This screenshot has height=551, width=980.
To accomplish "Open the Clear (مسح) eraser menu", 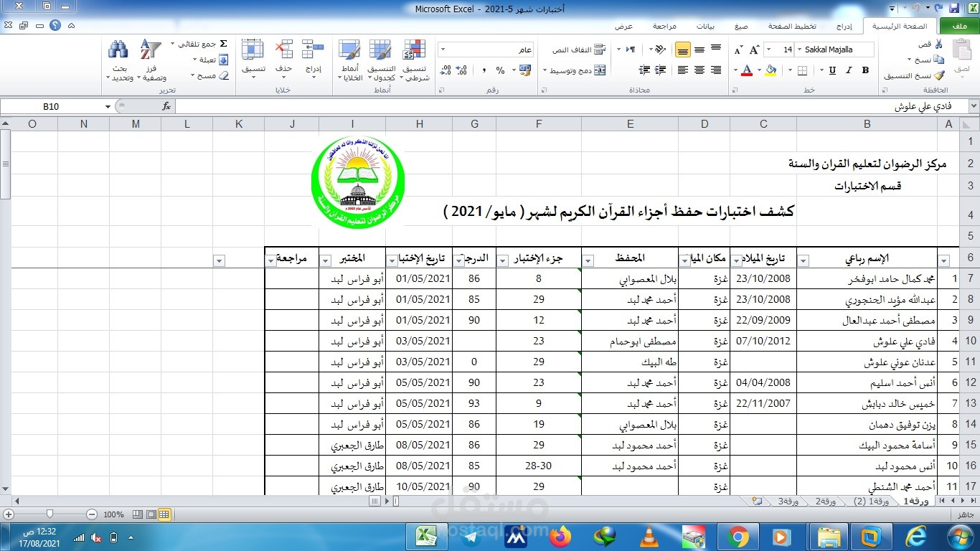I will tap(212, 75).
